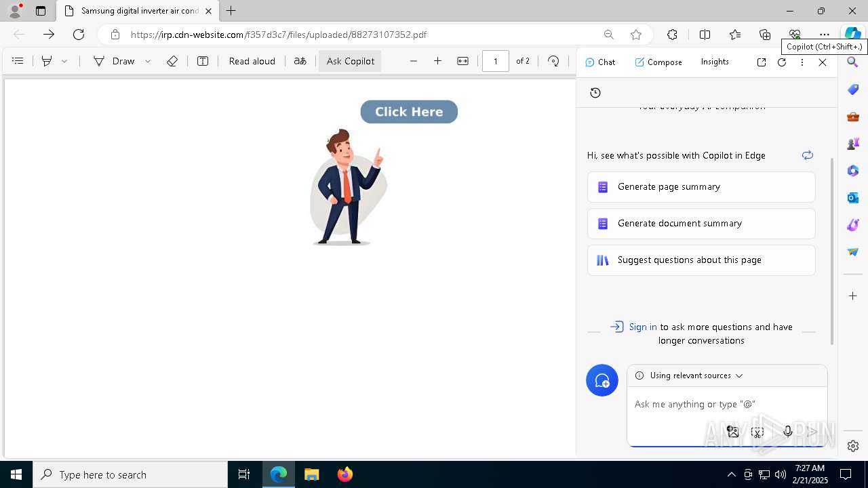This screenshot has height=488, width=868.
Task: Click the browser Refresh button
Action: coord(79,35)
